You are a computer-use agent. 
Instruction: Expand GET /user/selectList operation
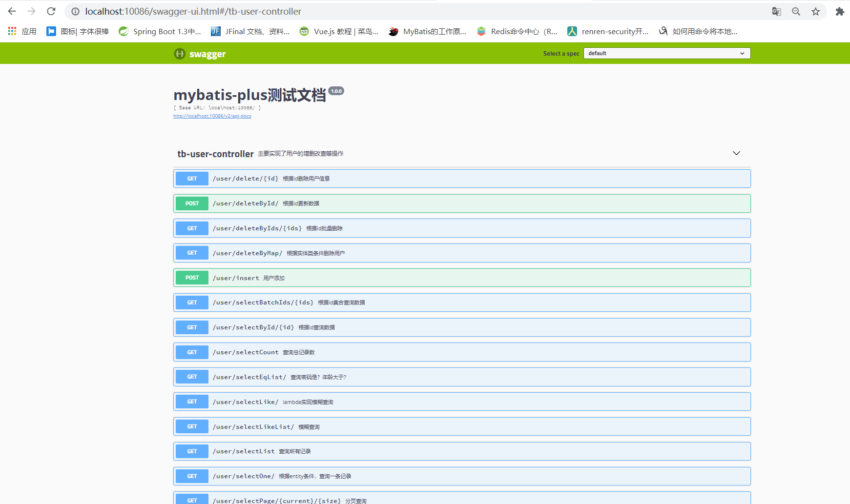point(462,451)
